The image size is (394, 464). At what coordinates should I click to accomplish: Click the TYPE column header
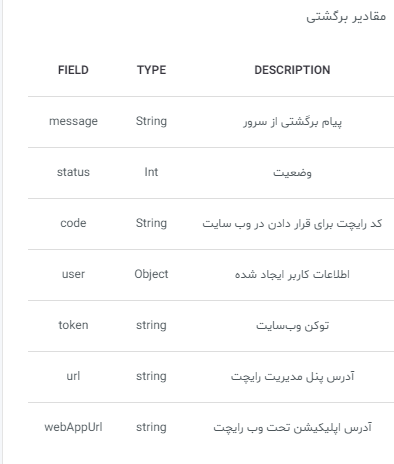click(151, 70)
